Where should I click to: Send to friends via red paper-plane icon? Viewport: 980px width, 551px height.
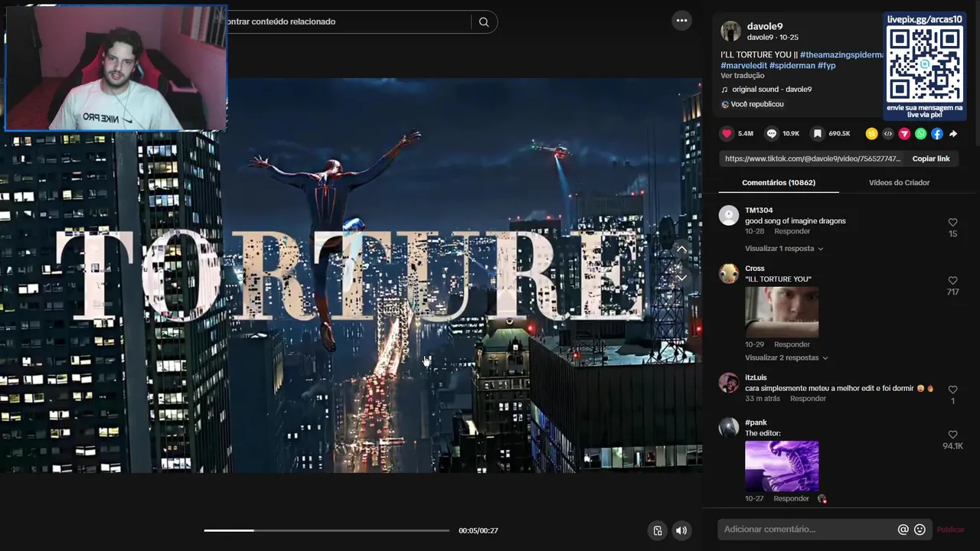pos(904,134)
